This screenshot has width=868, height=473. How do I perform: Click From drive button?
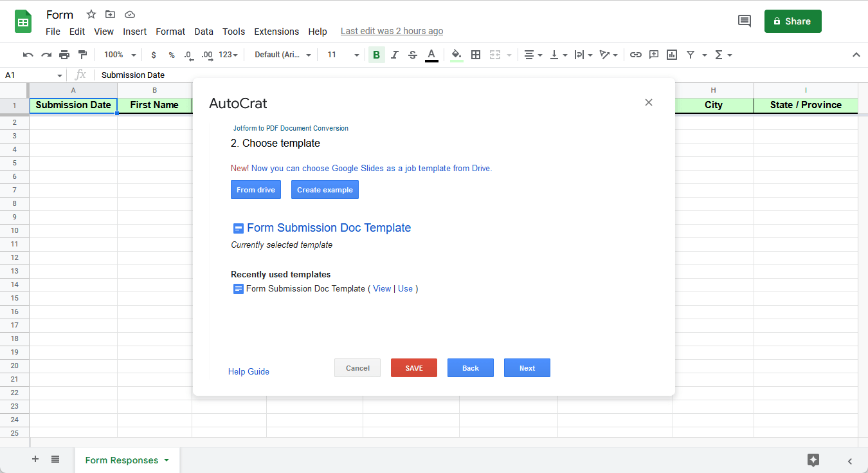click(x=256, y=190)
